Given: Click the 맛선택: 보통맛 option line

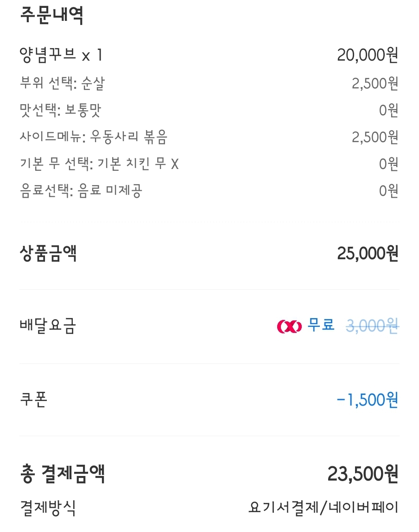Looking at the screenshot, I should 60,110.
